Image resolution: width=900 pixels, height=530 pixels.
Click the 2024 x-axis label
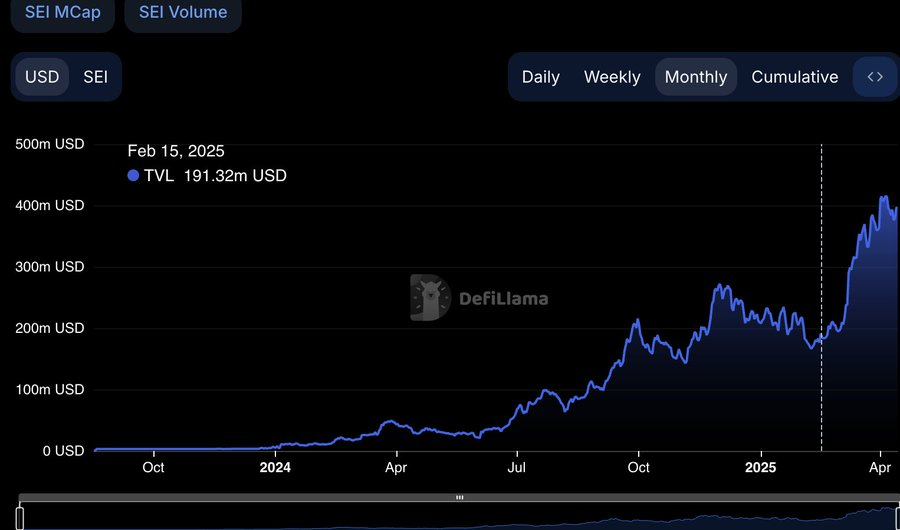[275, 467]
